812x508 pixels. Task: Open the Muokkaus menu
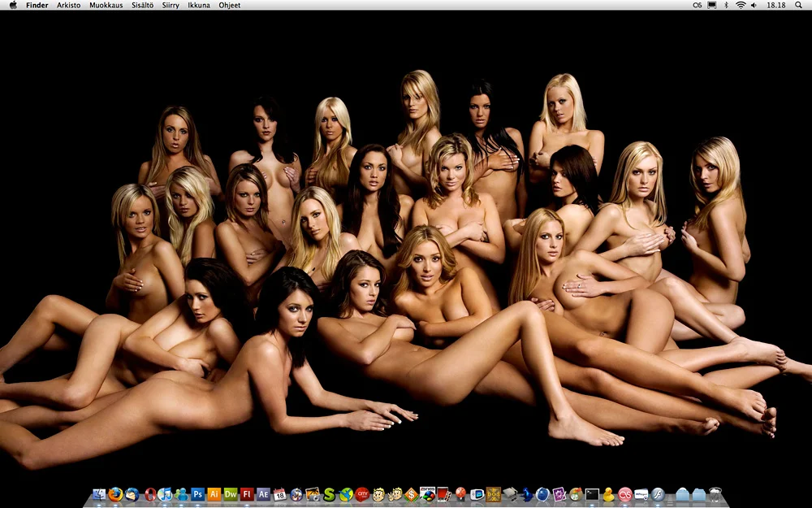[x=106, y=5]
